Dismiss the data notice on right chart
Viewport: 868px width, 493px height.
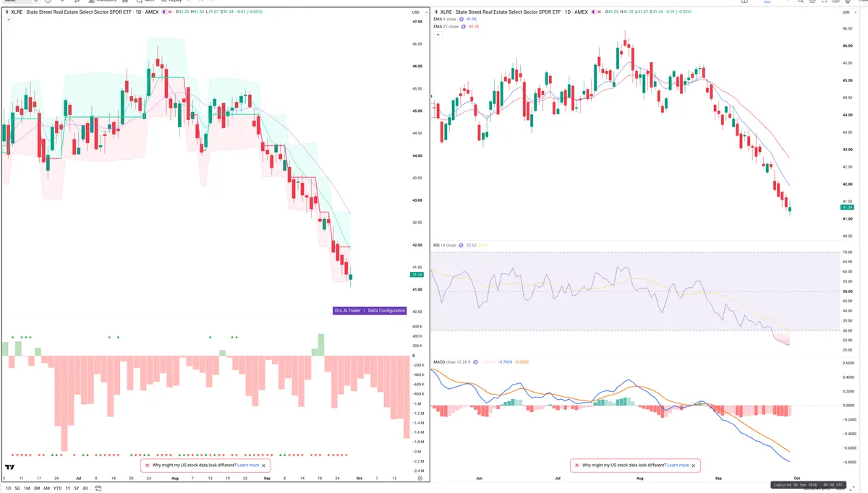click(x=694, y=466)
